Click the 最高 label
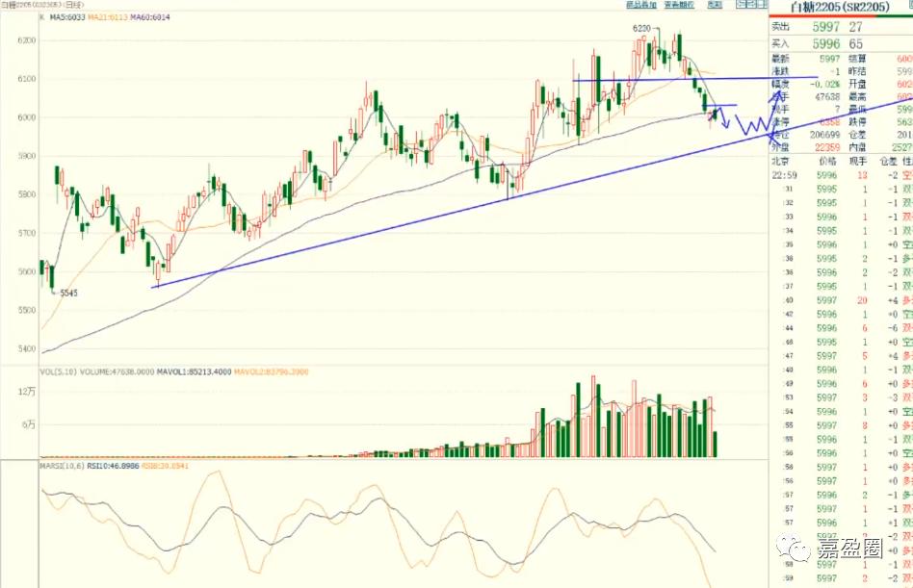This screenshot has height=588, width=913. [858, 97]
